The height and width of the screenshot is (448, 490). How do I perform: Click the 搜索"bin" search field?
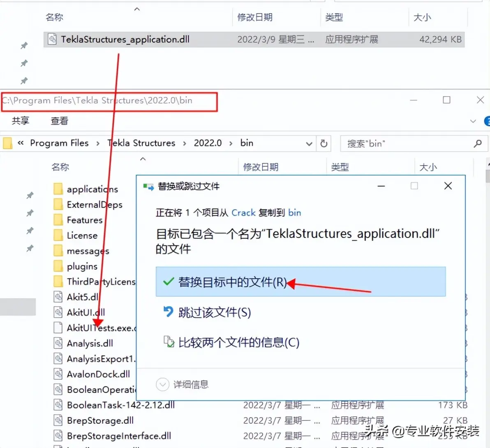pyautogui.click(x=414, y=143)
